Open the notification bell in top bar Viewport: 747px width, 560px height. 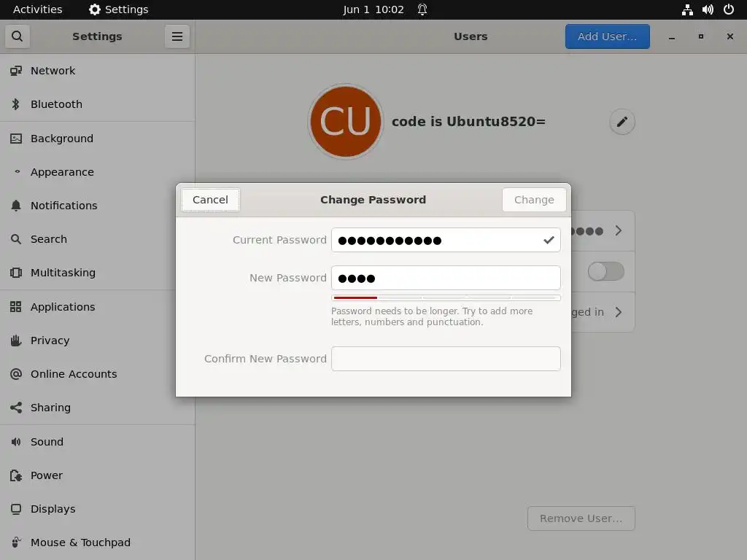point(422,9)
